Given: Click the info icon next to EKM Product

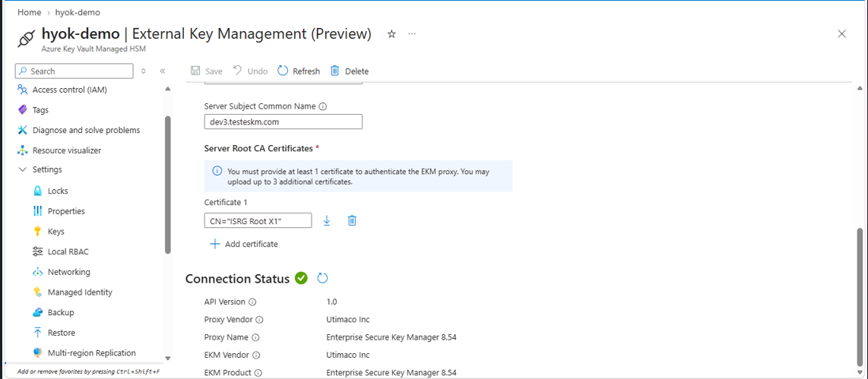Looking at the screenshot, I should (258, 373).
